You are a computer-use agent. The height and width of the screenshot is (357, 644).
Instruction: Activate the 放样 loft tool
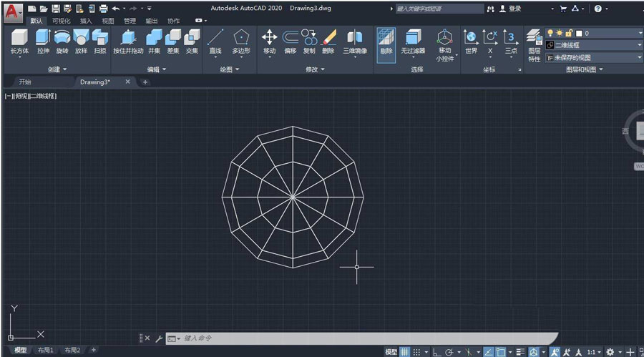click(81, 42)
